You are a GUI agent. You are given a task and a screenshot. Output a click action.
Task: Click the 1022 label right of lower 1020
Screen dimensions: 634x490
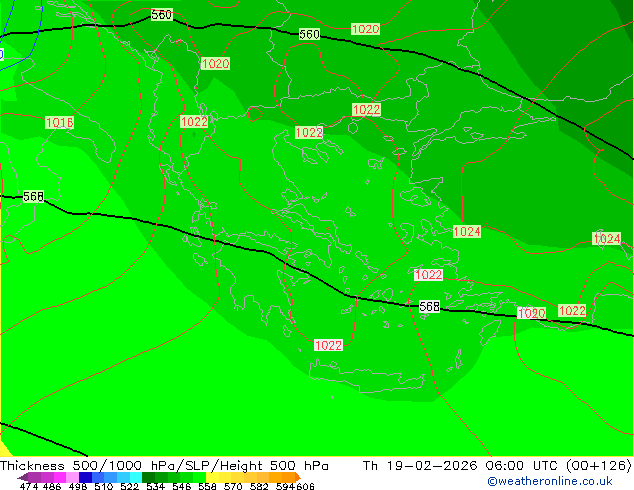[572, 310]
